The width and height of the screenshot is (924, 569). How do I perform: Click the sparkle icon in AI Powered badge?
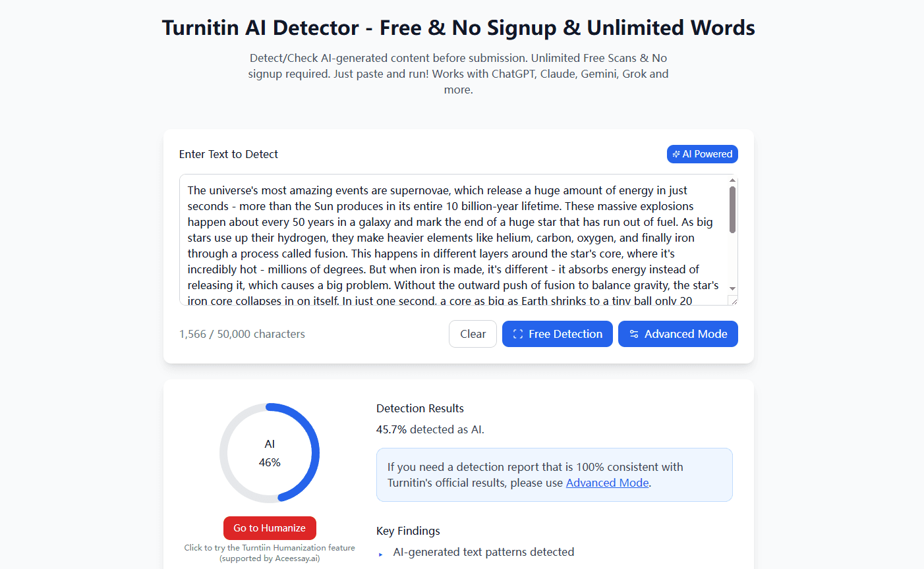tap(676, 154)
